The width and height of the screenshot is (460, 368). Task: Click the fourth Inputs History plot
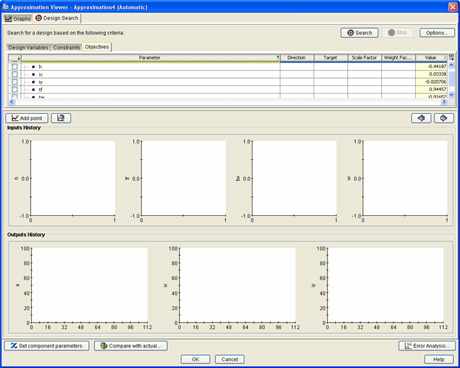(405, 178)
